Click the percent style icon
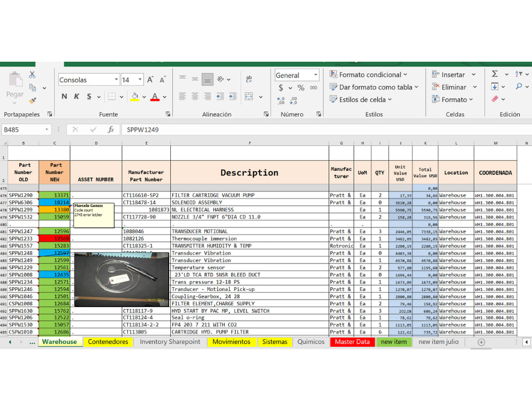 pos(301,88)
